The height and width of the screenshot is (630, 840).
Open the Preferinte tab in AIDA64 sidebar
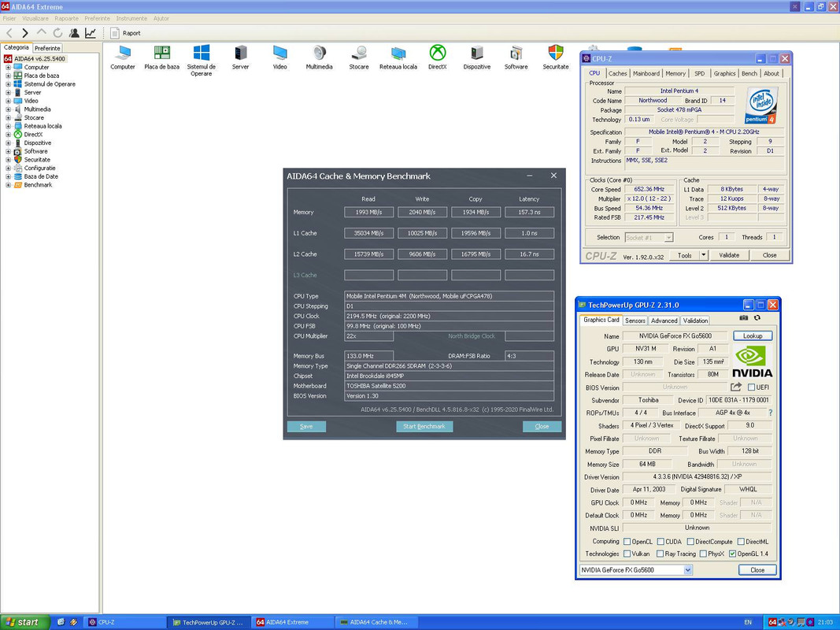tap(48, 48)
